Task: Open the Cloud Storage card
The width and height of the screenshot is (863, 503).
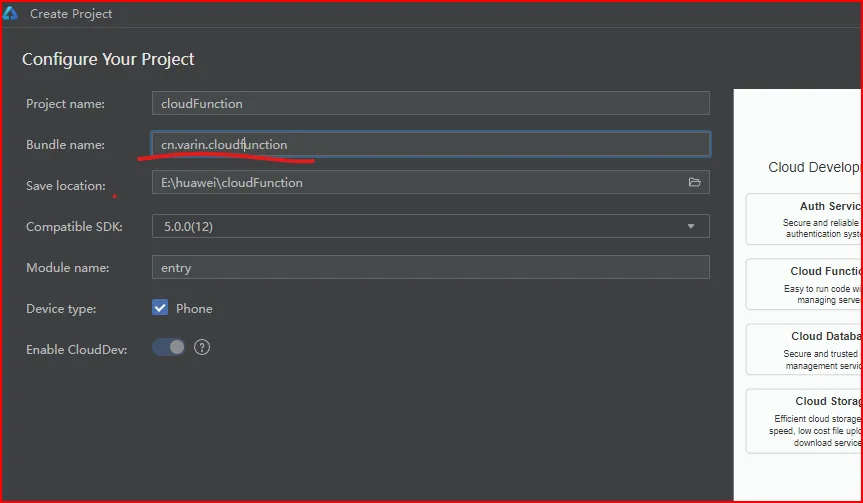Action: coord(804,421)
